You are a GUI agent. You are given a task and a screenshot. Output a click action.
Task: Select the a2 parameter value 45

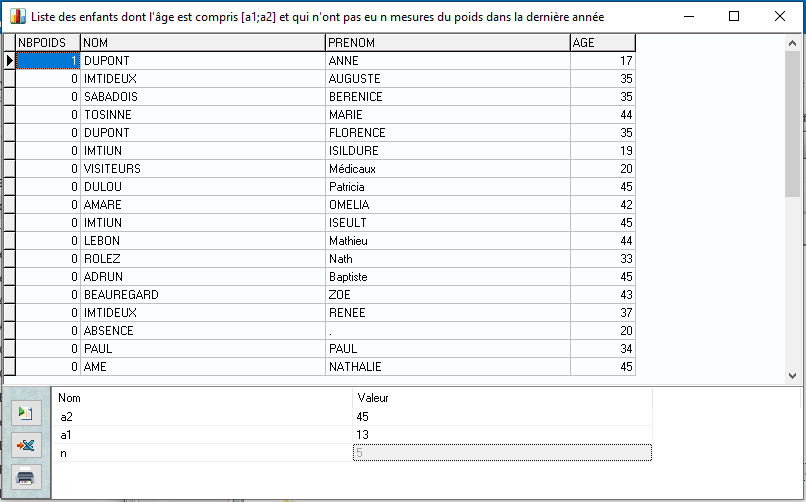(x=502, y=416)
